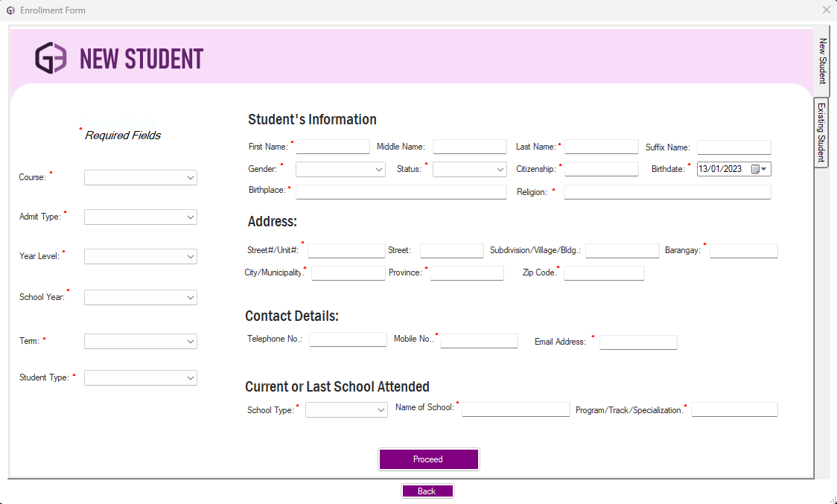Open the School Type dropdown
Screen dimensions: 837x504
[346, 410]
